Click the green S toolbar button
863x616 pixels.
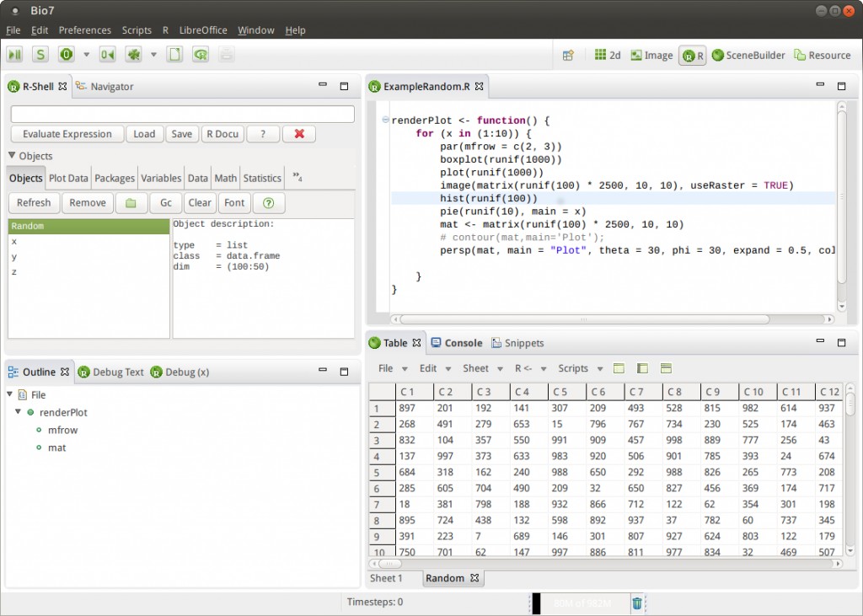[x=40, y=55]
